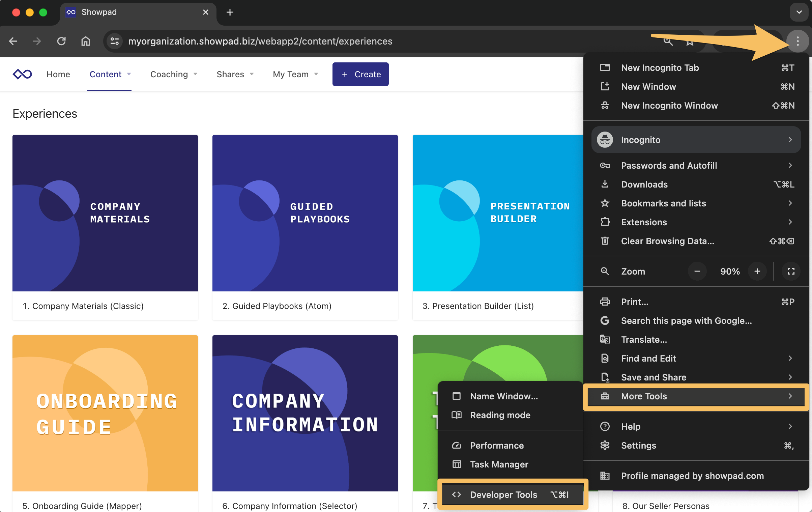Click '8. Our Seller Personas' title

(666, 506)
